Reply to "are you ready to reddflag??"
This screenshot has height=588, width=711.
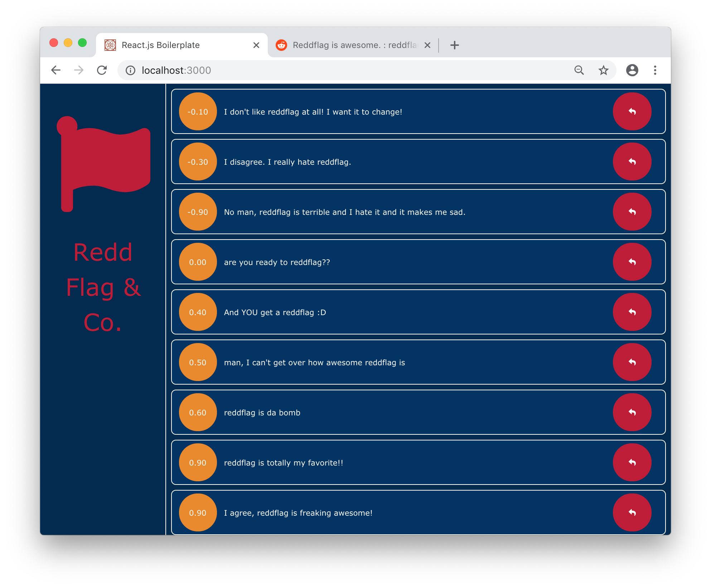pyautogui.click(x=632, y=262)
